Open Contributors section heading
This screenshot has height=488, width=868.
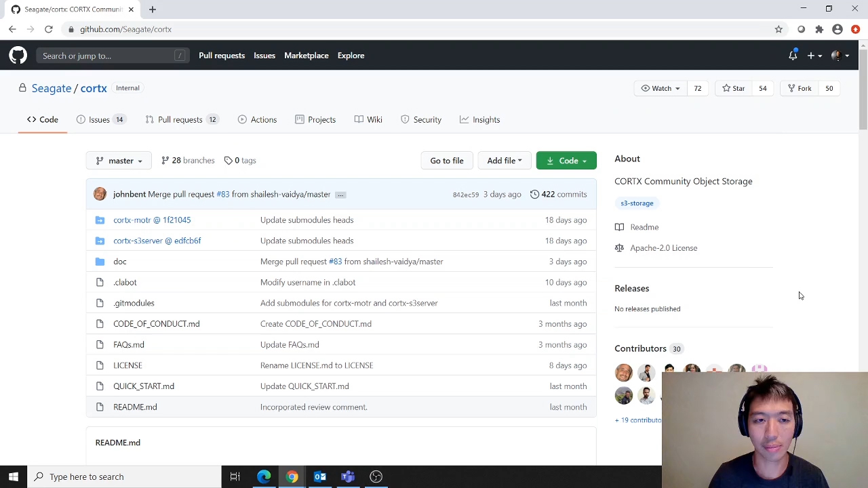[641, 348]
